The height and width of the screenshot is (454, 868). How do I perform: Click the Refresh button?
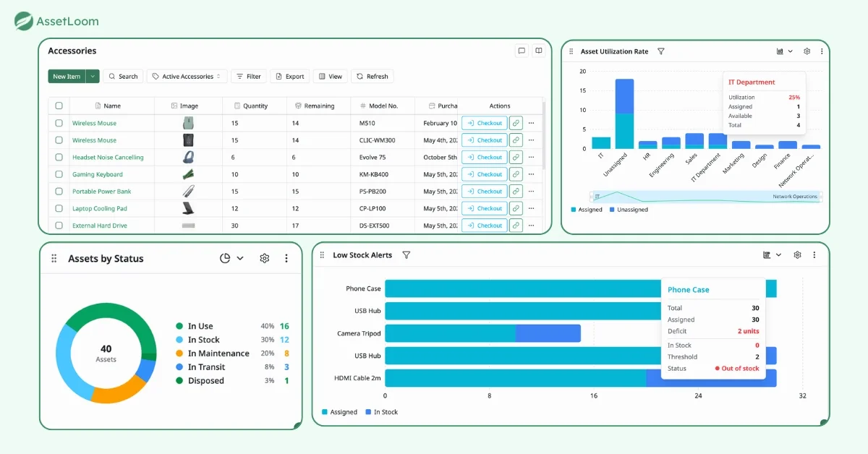point(373,76)
